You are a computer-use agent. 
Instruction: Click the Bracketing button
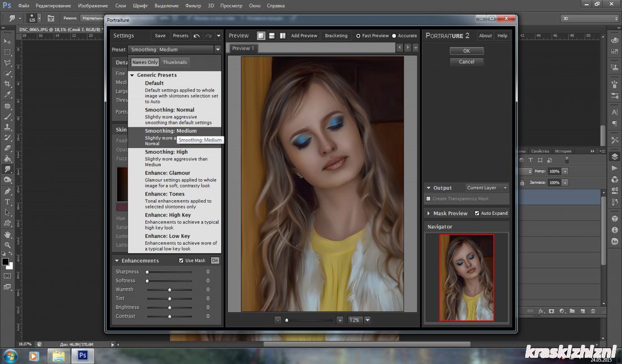click(x=336, y=36)
